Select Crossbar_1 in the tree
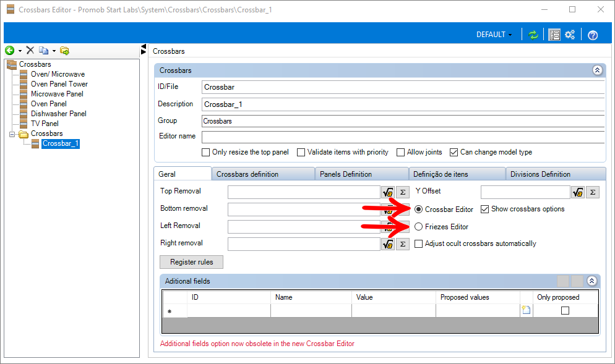Viewport: 615px width, 364px height. pos(61,143)
